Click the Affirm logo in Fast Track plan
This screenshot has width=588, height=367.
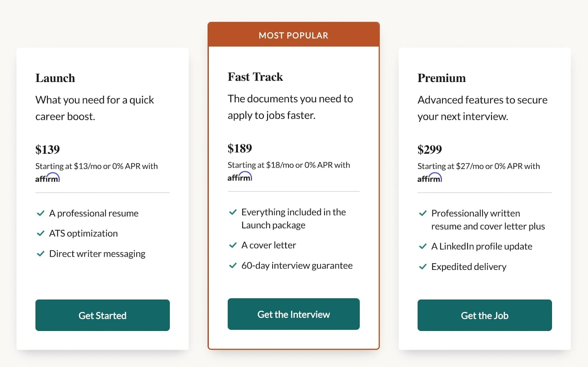[240, 177]
